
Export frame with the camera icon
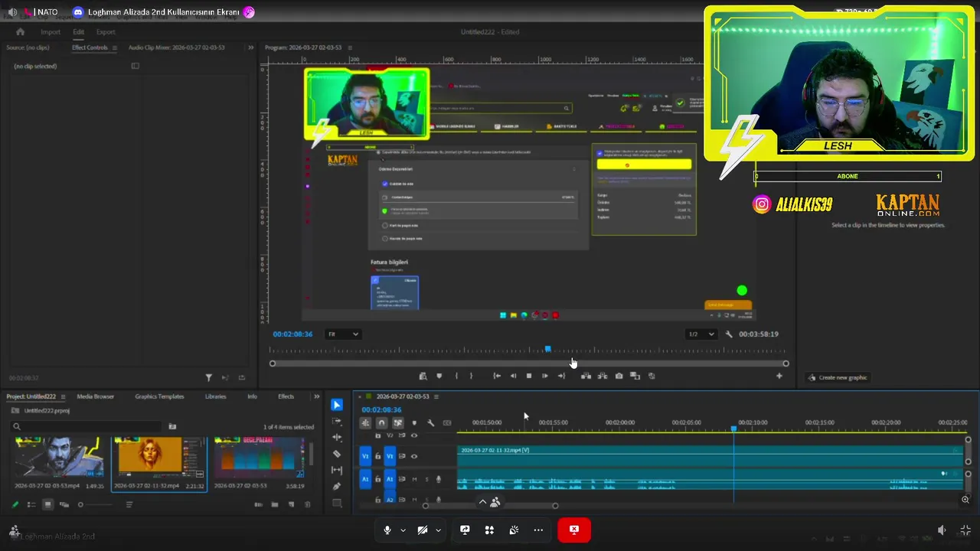click(x=619, y=376)
